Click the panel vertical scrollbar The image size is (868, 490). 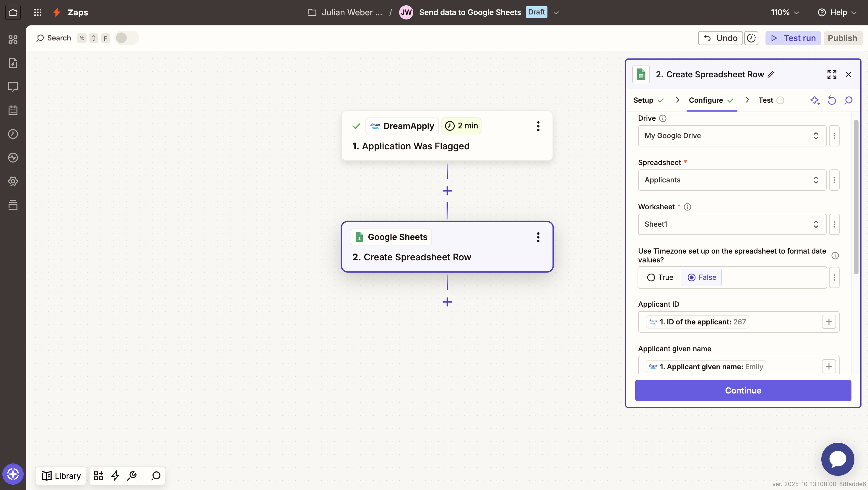856,197
